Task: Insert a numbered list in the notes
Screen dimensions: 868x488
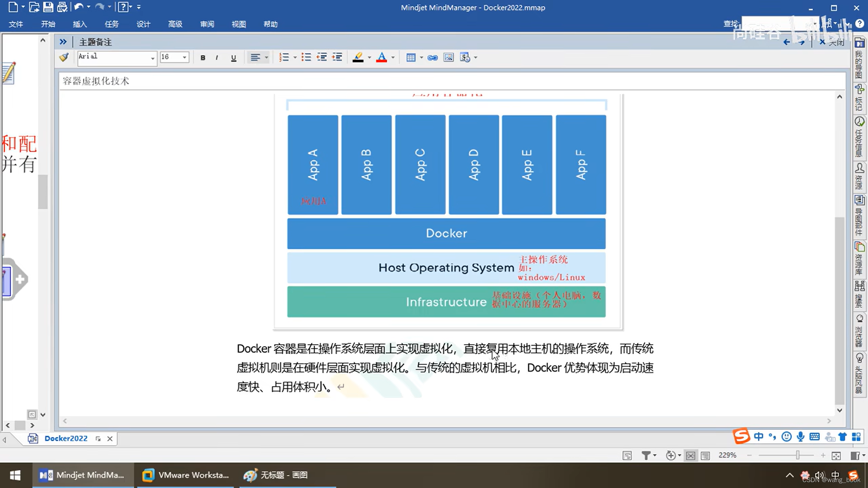Action: pyautogui.click(x=284, y=57)
